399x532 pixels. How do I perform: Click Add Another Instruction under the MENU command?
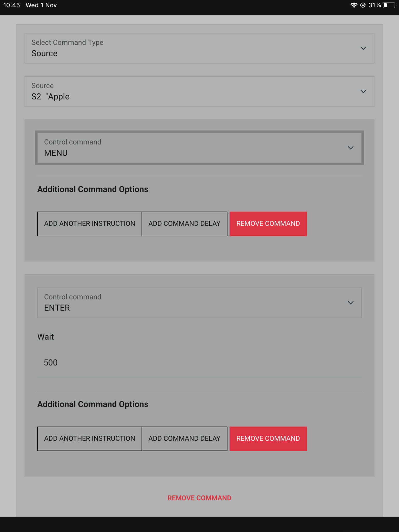click(90, 224)
